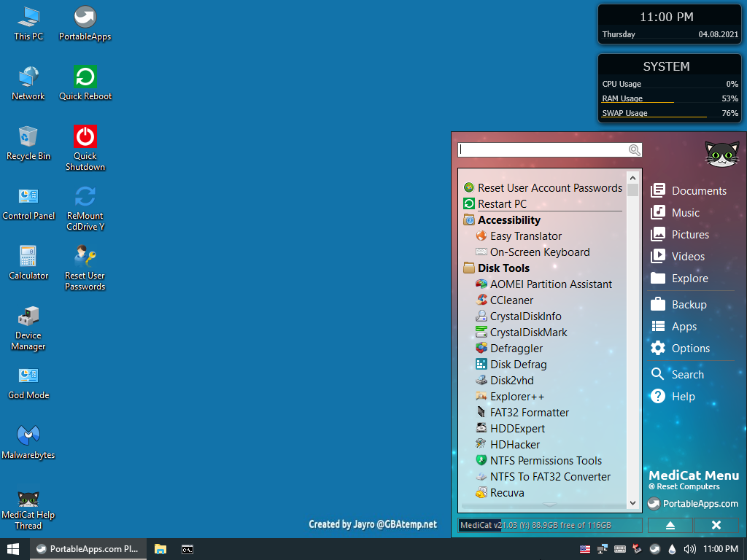The height and width of the screenshot is (560, 747).
Task: Open Documents from menu sidebar
Action: pyautogui.click(x=689, y=190)
